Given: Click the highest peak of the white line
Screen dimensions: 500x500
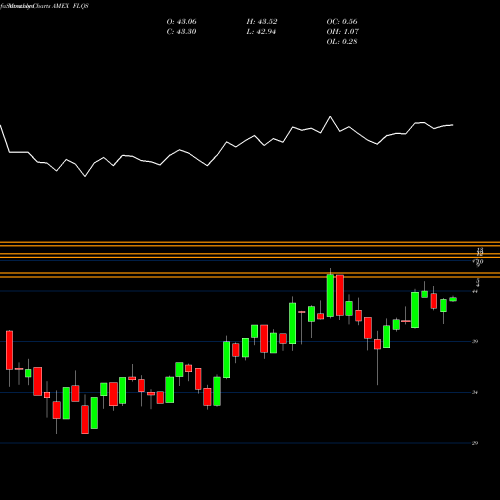Looking at the screenshot, I should tap(330, 117).
